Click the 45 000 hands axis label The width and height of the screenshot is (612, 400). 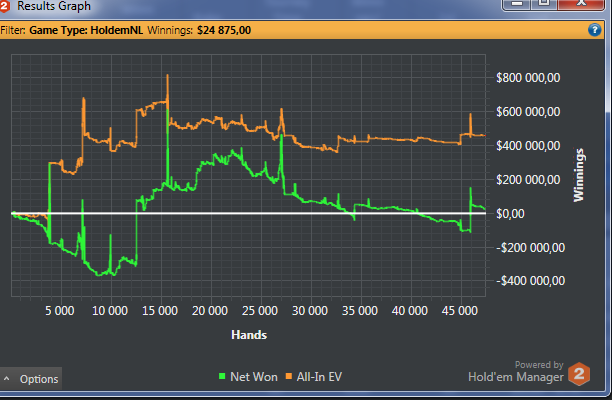coord(459,311)
